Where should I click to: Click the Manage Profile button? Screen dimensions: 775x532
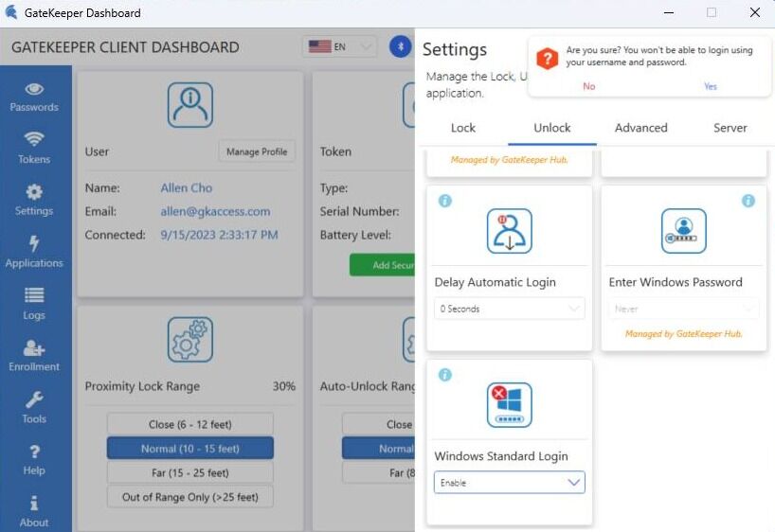pyautogui.click(x=257, y=151)
